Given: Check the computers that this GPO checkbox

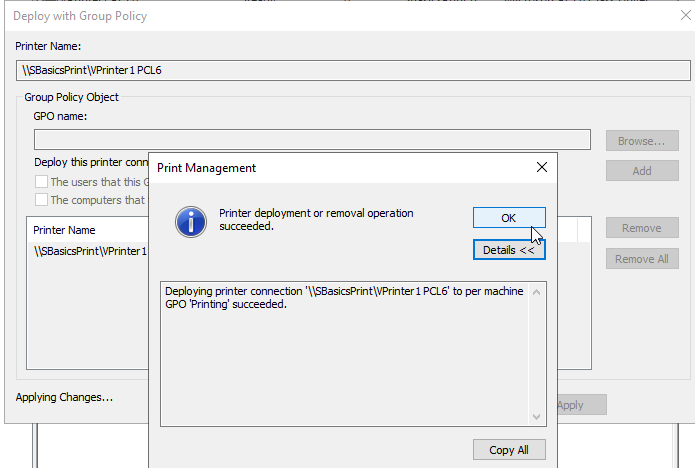Looking at the screenshot, I should pyautogui.click(x=41, y=200).
